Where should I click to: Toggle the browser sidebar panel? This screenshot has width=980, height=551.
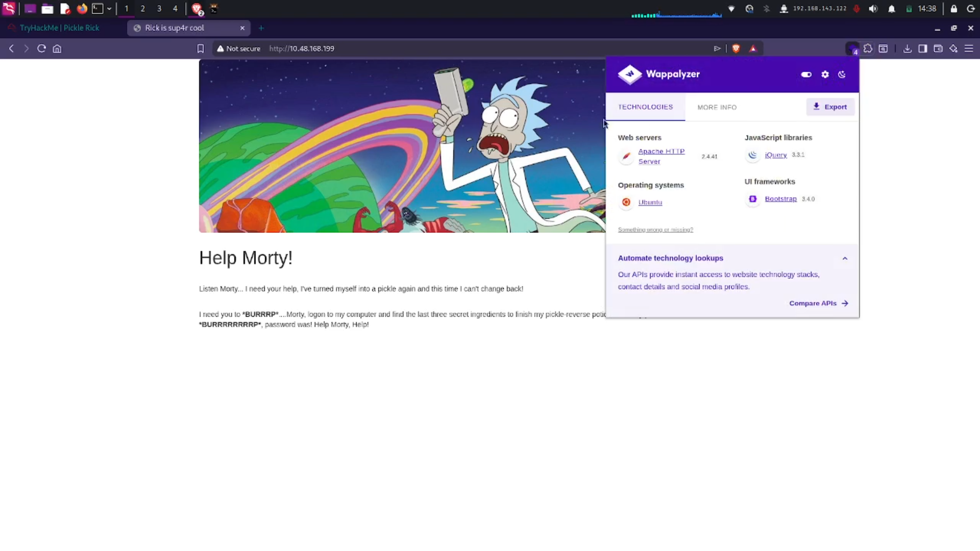pos(923,48)
